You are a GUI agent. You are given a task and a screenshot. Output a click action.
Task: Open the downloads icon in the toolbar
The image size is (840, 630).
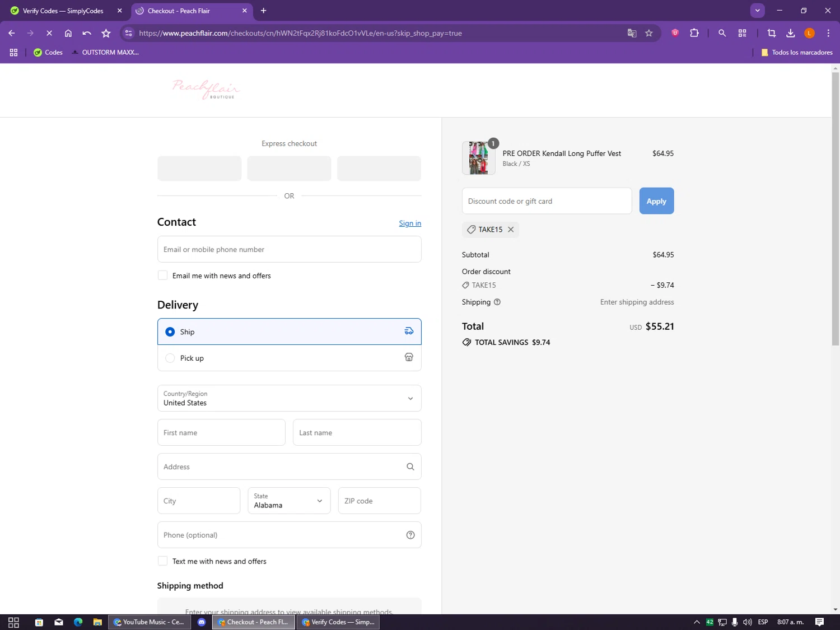click(791, 33)
